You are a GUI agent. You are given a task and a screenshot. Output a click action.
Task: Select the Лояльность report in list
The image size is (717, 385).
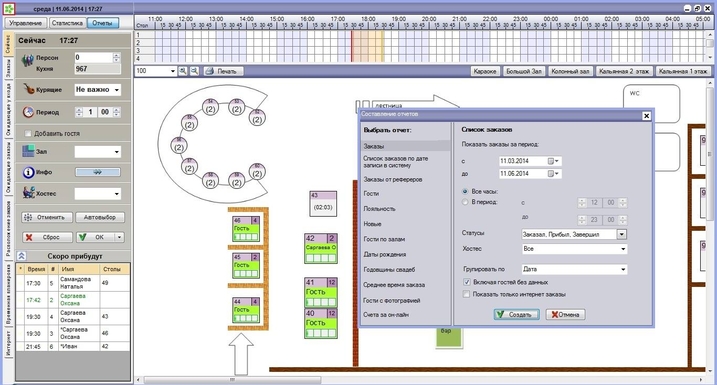click(380, 209)
